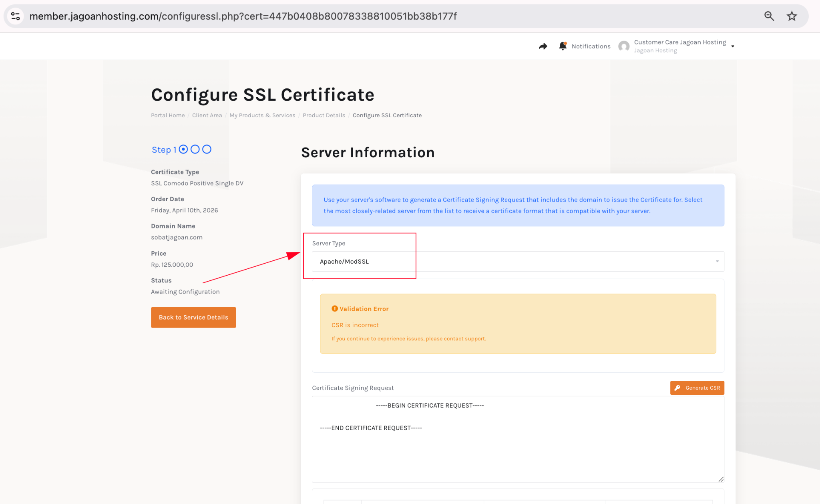Expand the Customer Care account menu arrow
820x504 pixels.
click(733, 46)
